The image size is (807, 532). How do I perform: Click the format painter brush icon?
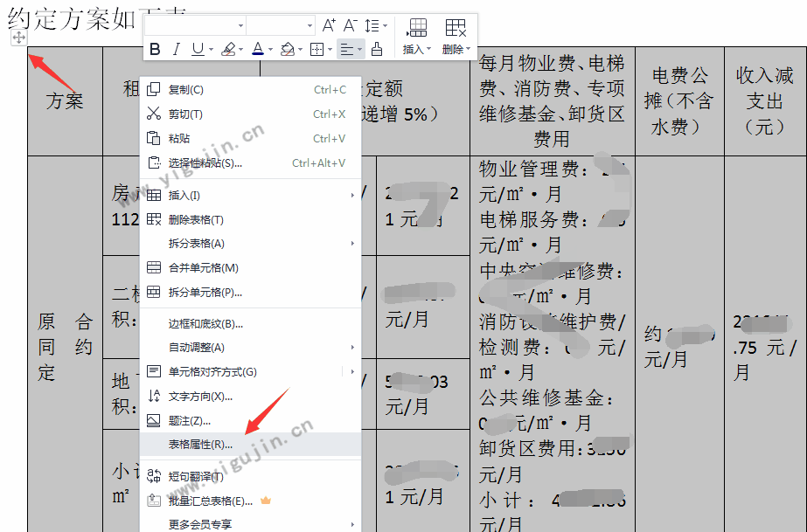pyautogui.click(x=377, y=49)
